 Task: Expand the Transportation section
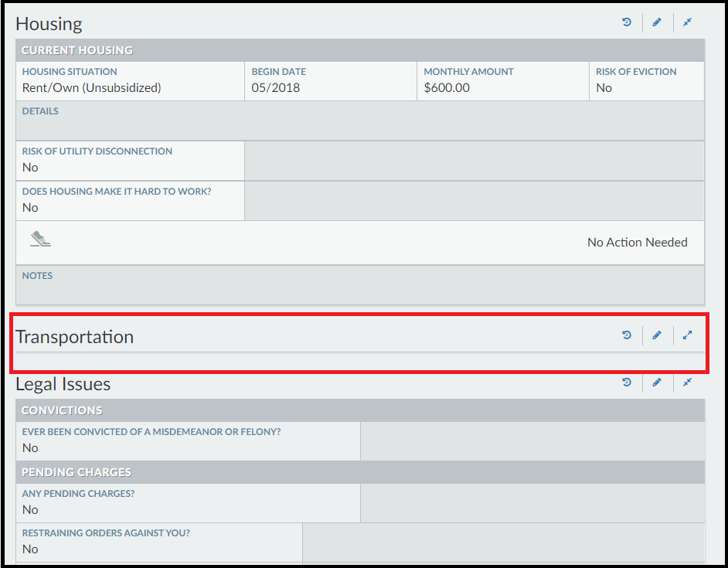[x=687, y=335]
